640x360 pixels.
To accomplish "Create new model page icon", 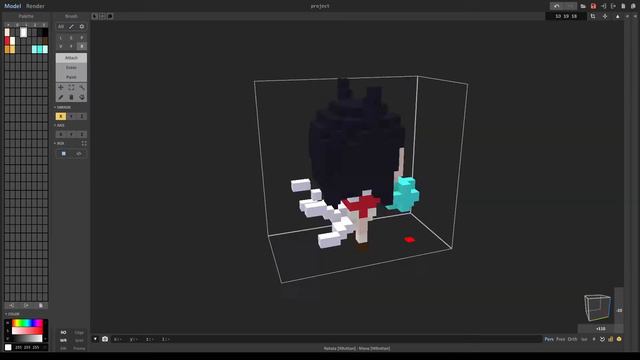I will 623,6.
